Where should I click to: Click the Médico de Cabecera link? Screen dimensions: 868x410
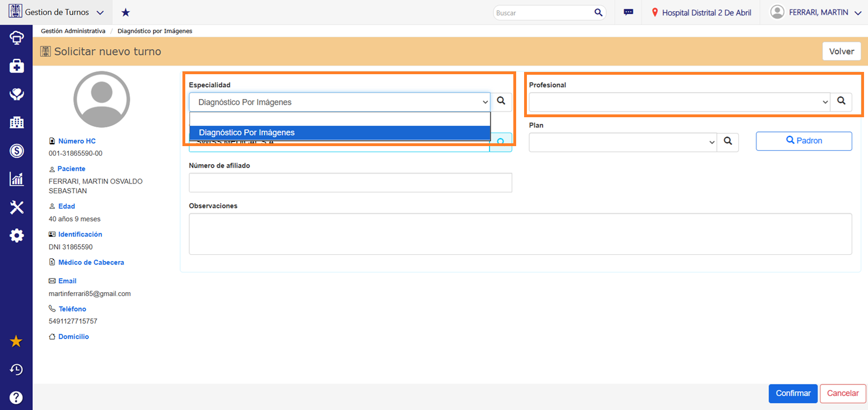91,262
